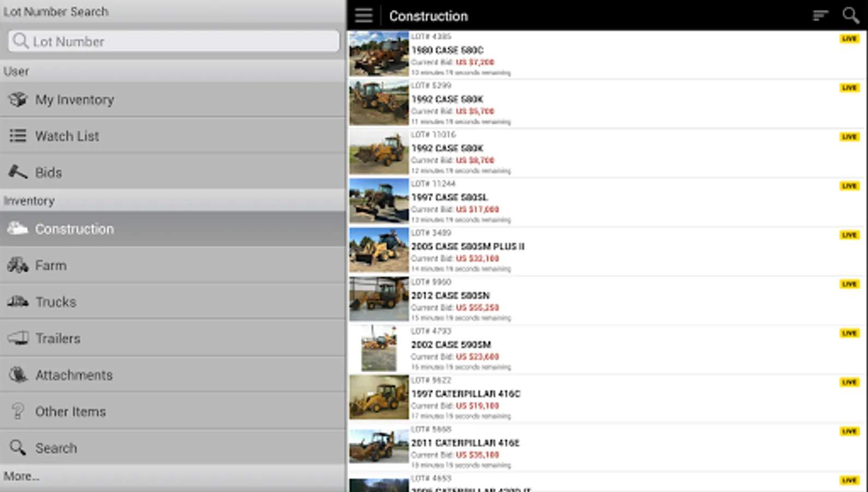
Task: Click LIVE badge on 2012 CASE 580SN
Action: pyautogui.click(x=849, y=284)
